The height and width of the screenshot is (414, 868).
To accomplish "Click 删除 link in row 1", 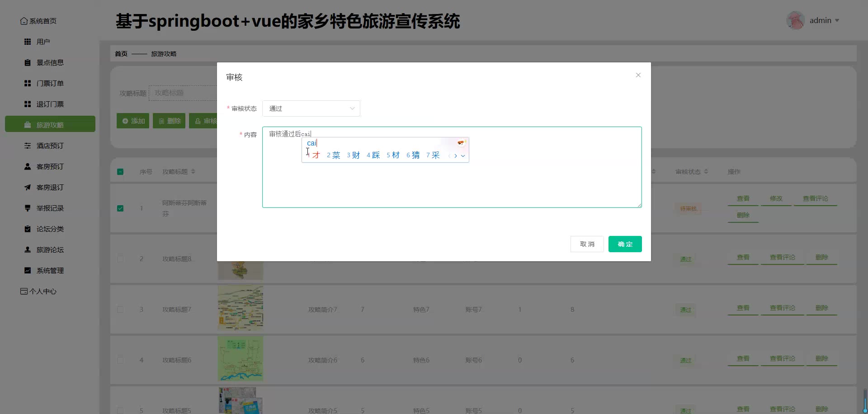I will tap(743, 216).
